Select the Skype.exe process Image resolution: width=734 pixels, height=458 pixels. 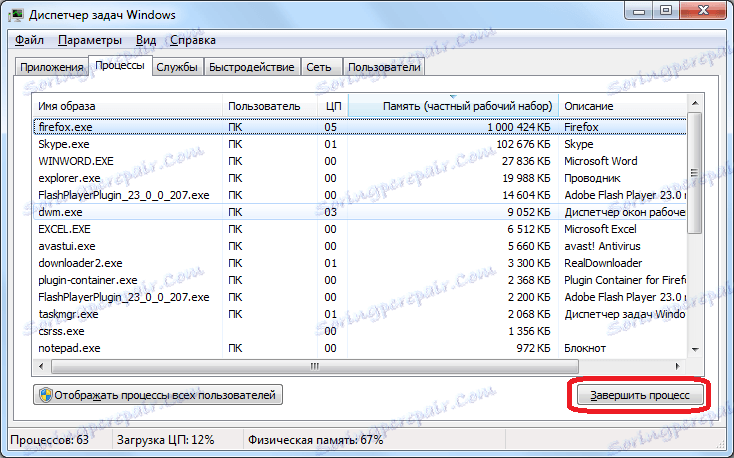coord(360,144)
